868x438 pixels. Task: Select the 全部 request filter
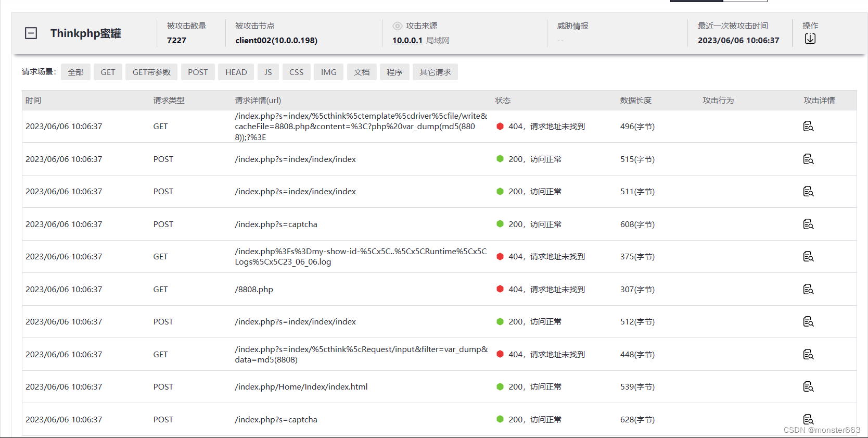(x=75, y=72)
